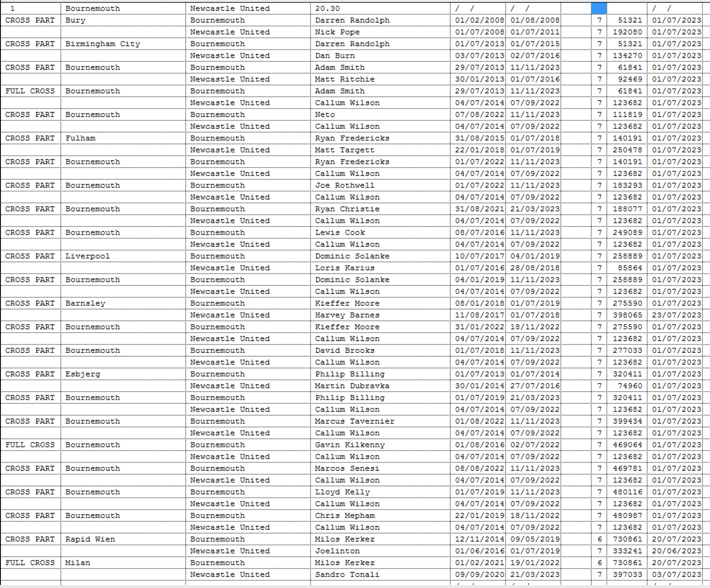The width and height of the screenshot is (710, 588).
Task: Select ID value 333241
Action: 627,551
